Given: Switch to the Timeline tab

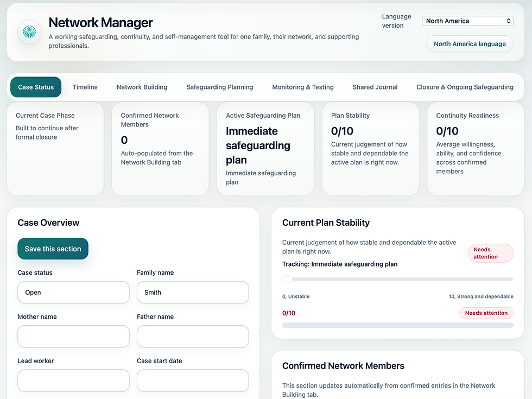Looking at the screenshot, I should coord(85,87).
